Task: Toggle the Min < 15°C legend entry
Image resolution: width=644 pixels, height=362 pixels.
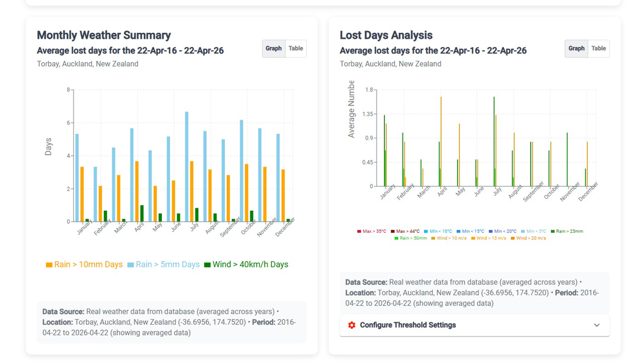Action: (x=470, y=231)
